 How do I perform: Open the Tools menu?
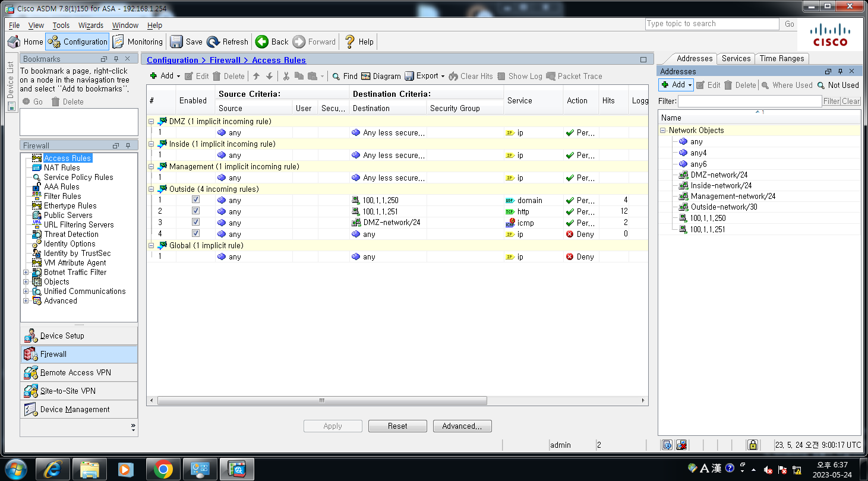click(x=61, y=26)
